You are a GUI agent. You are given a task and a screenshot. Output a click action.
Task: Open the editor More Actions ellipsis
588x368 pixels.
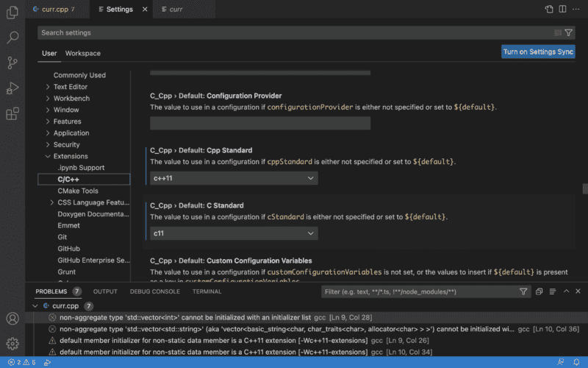point(576,9)
